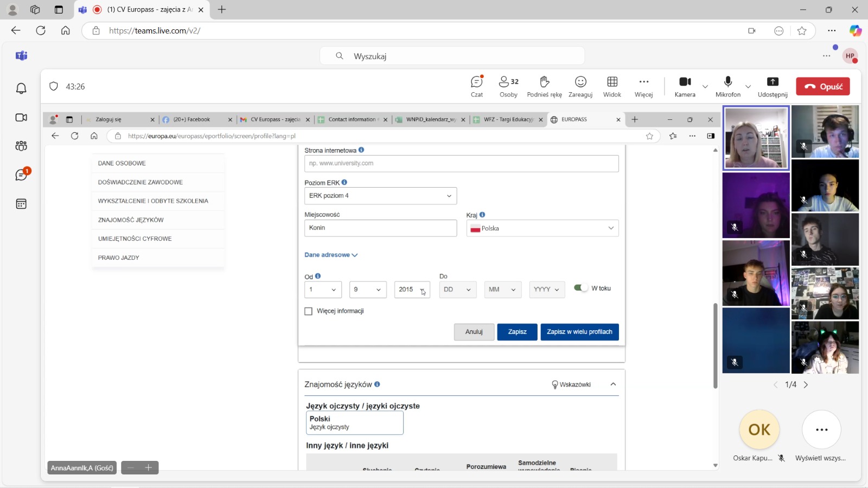Collapse the Znajomość języków section
Screen dimensions: 868x488
tap(613, 384)
